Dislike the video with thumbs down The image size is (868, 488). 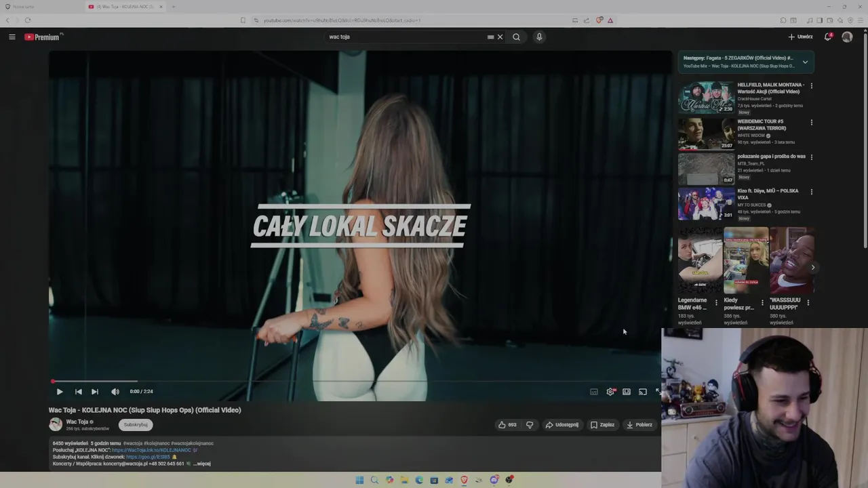530,425
